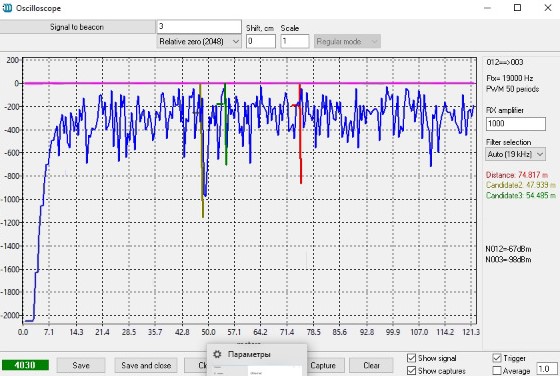560x376 pixels.
Task: Focus the beacon number field containing 3
Action: pos(199,26)
